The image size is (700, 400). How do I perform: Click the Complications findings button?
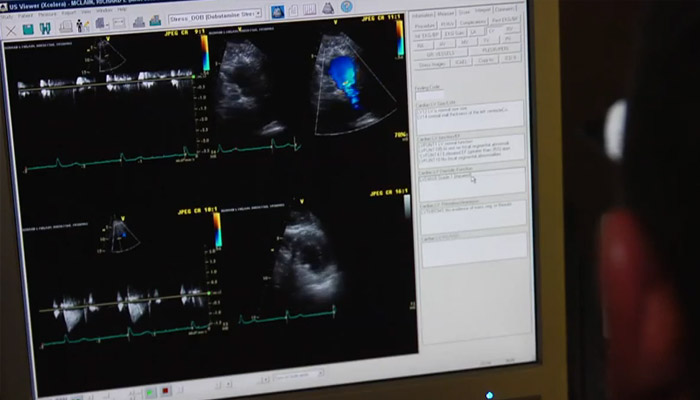point(472,22)
